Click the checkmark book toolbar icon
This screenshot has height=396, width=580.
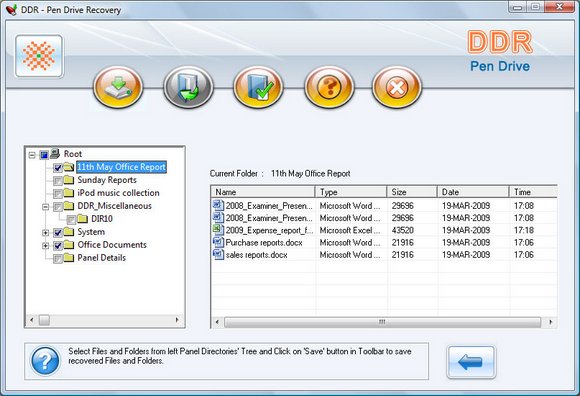258,87
